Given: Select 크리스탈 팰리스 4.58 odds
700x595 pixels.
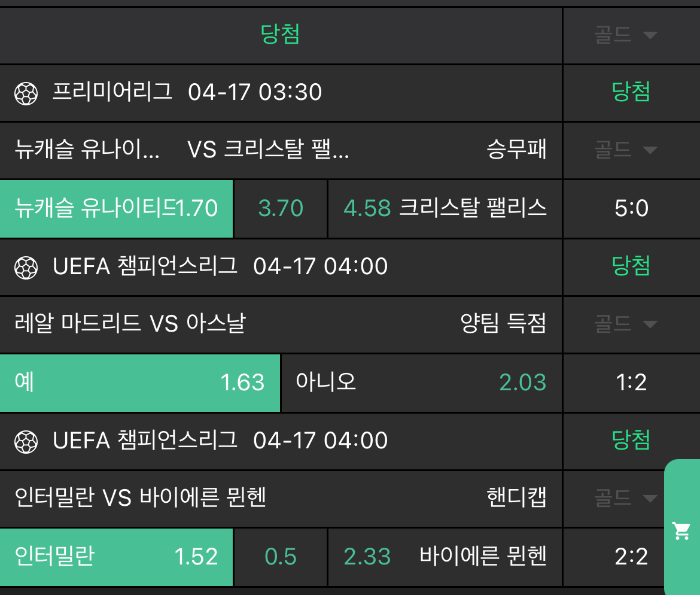Looking at the screenshot, I should (445, 208).
